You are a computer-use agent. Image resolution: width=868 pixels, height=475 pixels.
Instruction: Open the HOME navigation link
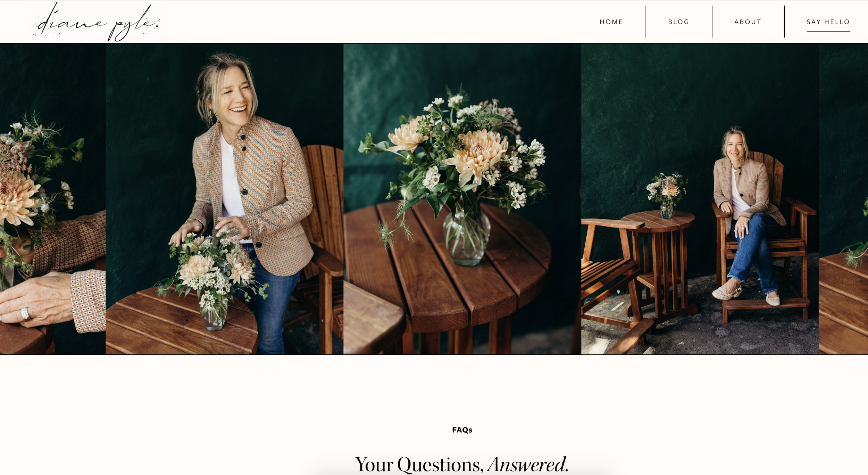pyautogui.click(x=611, y=22)
